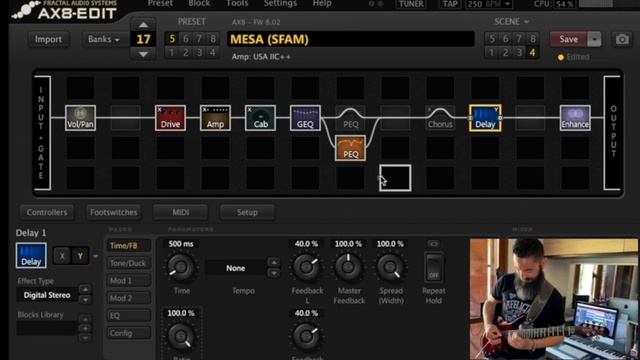Select the Cab block in the grid
This screenshot has width=640, height=360.
point(260,118)
